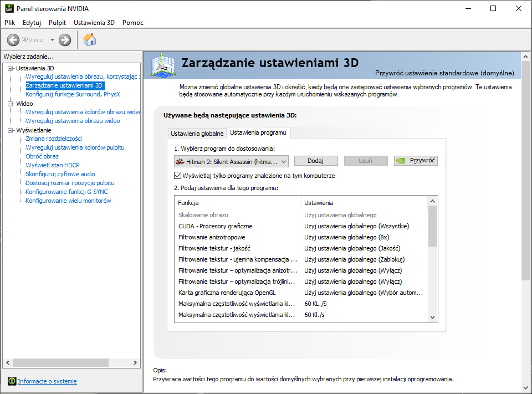Select 'Filtrowanie tekstur - ujemna kompensacja' row
Image resolution: width=532 pixels, height=394 pixels.
coord(301,259)
